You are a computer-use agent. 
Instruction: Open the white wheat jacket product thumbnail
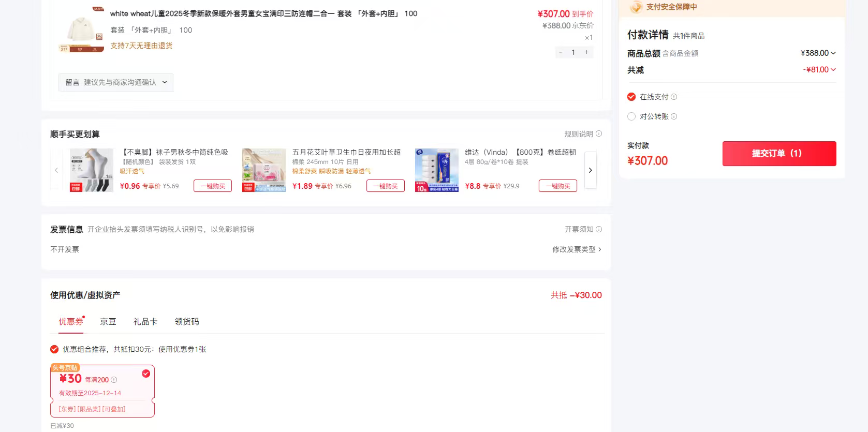tap(81, 30)
